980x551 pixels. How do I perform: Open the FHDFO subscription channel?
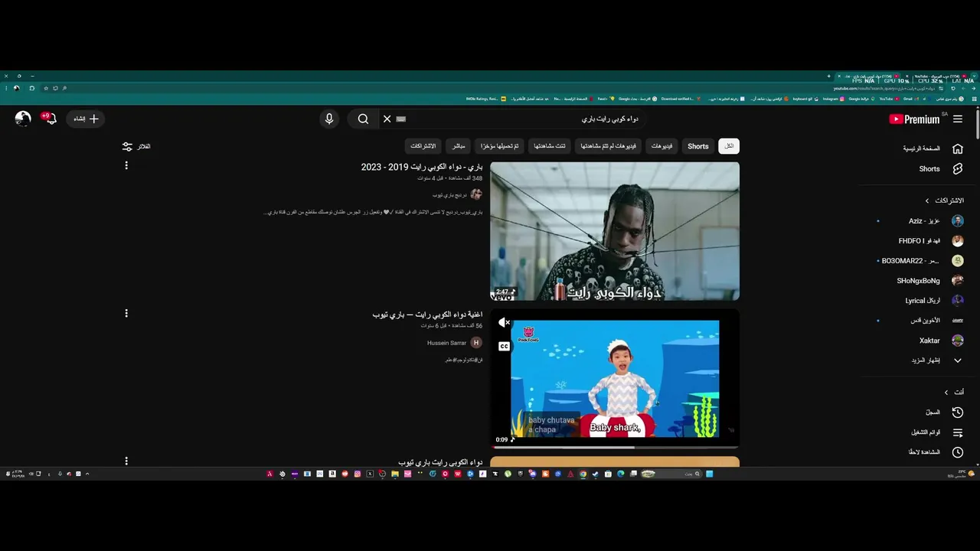click(x=931, y=240)
